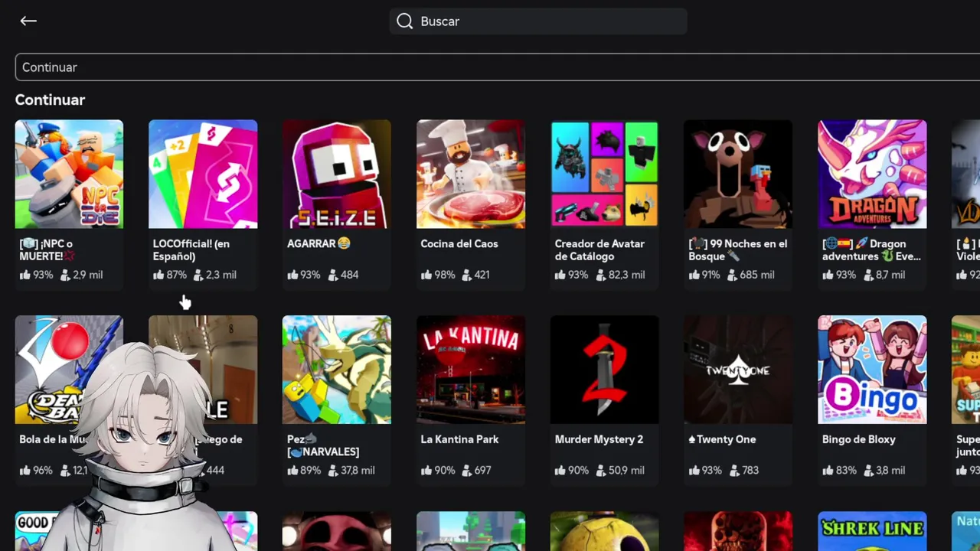
Task: Click the magnifying glass search icon
Action: tap(405, 21)
